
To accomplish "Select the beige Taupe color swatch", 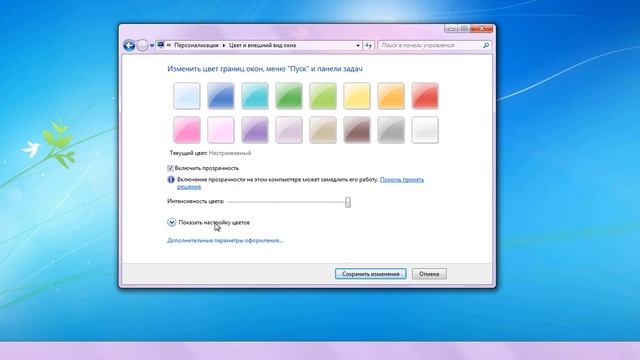I will (x=323, y=130).
